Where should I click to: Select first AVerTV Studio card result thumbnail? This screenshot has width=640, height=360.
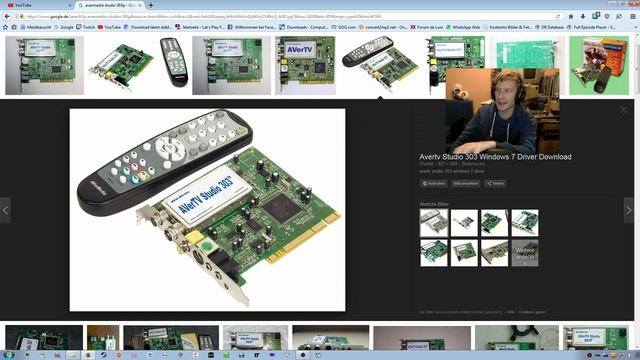[x=44, y=65]
